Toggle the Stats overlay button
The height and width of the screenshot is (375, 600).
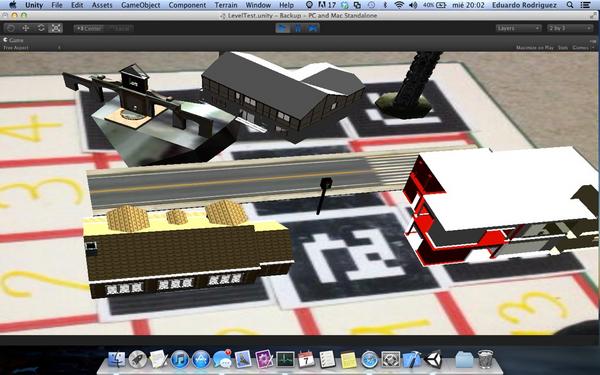click(562, 48)
